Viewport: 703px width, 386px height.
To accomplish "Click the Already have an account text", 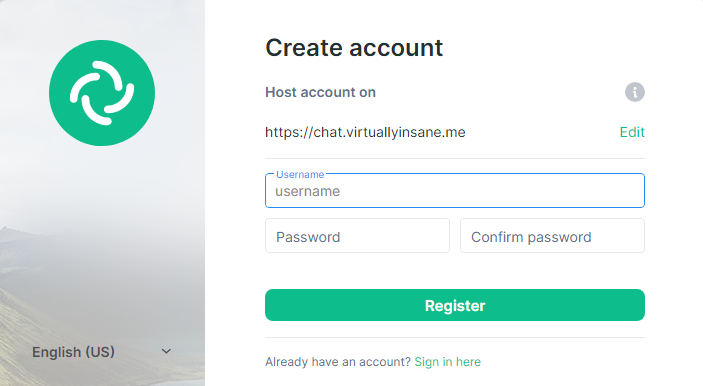I will [338, 362].
